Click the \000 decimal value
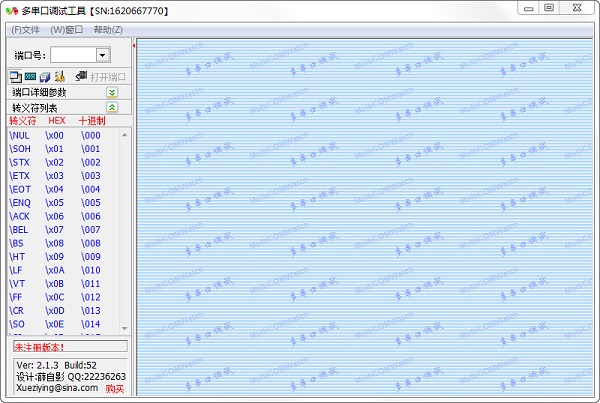The image size is (600, 403). [91, 135]
